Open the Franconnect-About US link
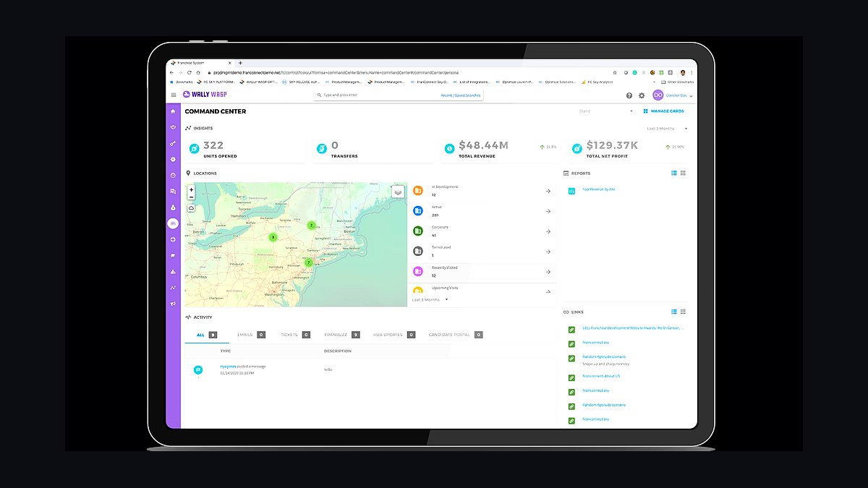 601,376
